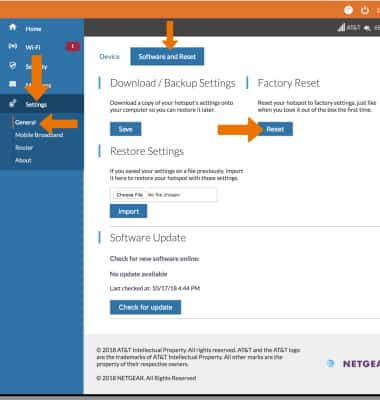This screenshot has width=380, height=400.
Task: Click the factory Reset button
Action: point(275,129)
